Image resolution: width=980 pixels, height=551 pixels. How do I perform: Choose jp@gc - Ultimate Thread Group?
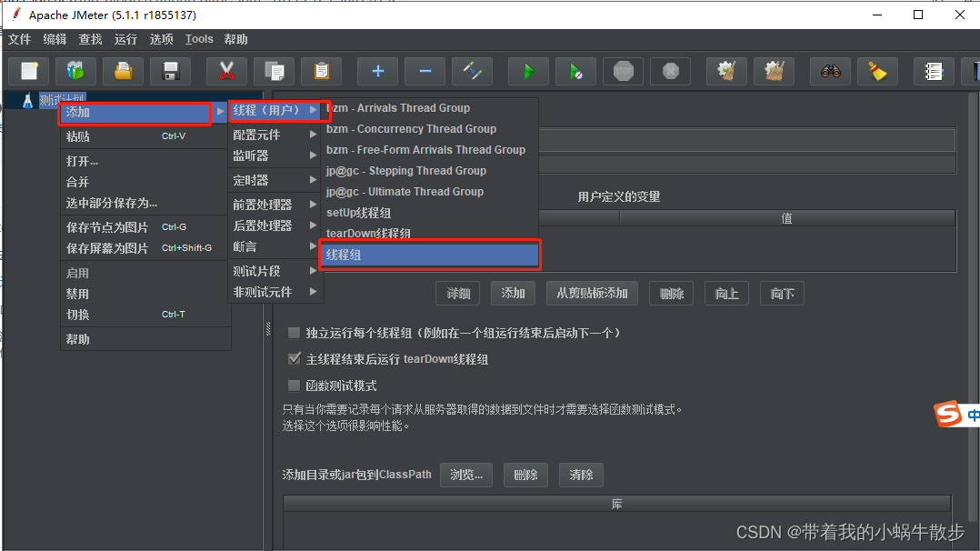[429, 191]
